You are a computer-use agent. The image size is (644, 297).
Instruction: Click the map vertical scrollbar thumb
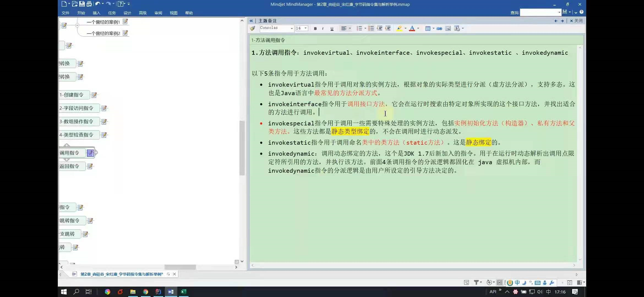[242, 148]
